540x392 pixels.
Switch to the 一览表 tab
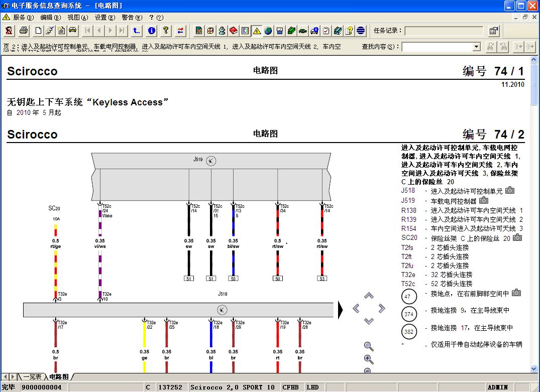click(x=32, y=376)
